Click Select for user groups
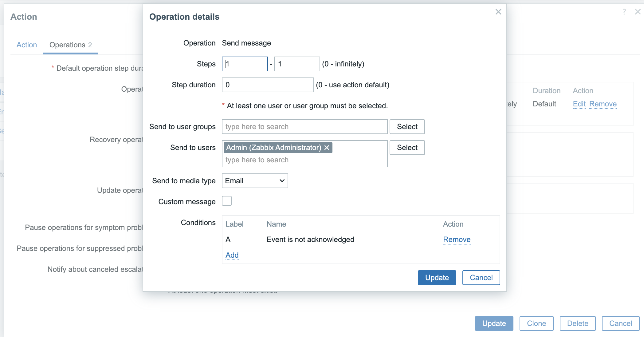 pyautogui.click(x=407, y=127)
